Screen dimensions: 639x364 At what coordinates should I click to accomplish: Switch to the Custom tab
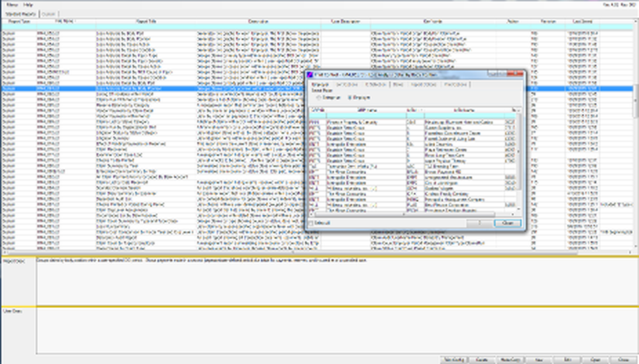click(x=49, y=13)
